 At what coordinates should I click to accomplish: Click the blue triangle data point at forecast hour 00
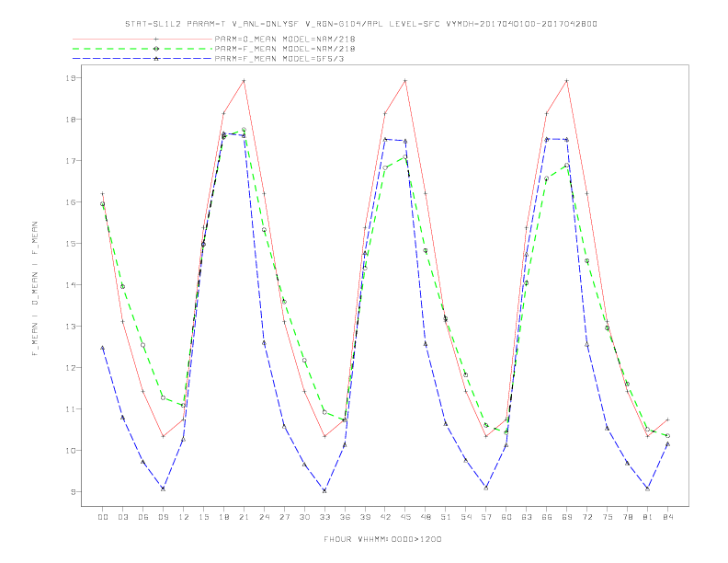click(x=103, y=348)
